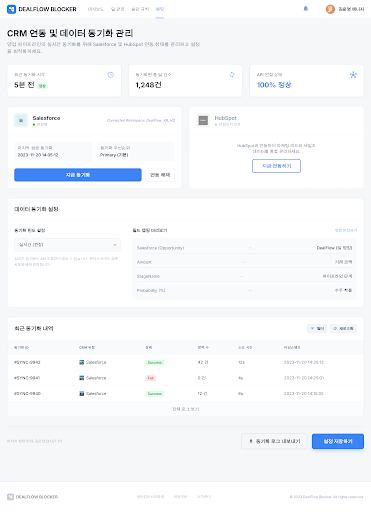The width and height of the screenshot is (371, 512).
Task: Open the second nav tab after 대시보드
Action: tap(117, 9)
